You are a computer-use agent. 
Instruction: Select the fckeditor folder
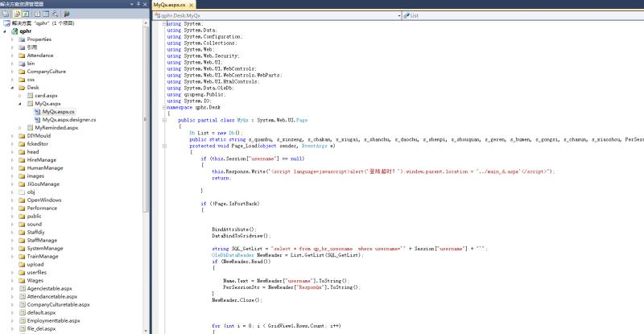click(37, 144)
